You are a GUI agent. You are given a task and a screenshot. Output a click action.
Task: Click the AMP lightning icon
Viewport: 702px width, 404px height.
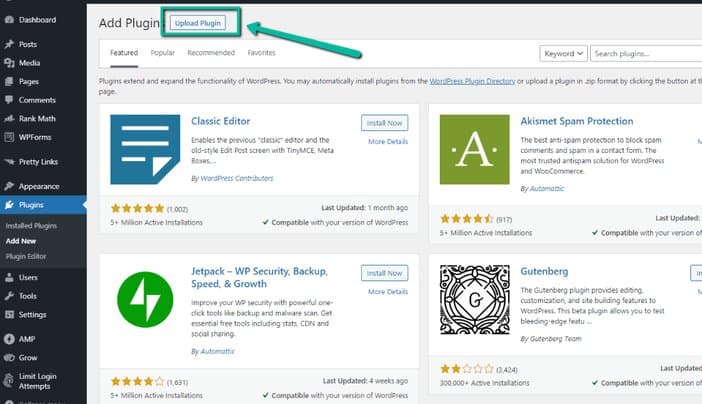tap(9, 339)
